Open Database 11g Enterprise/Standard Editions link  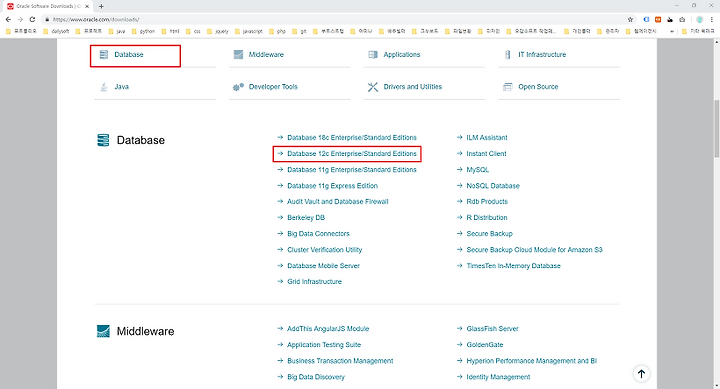click(352, 169)
